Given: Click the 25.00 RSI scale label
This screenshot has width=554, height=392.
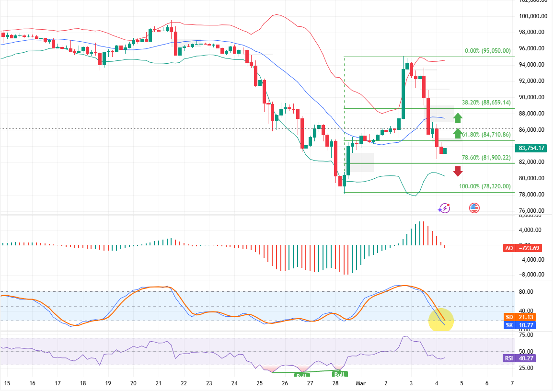Looking at the screenshot, I should click(526, 368).
